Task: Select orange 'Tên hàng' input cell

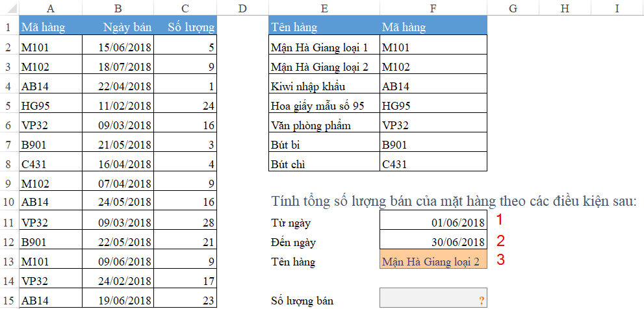Action: (433, 259)
